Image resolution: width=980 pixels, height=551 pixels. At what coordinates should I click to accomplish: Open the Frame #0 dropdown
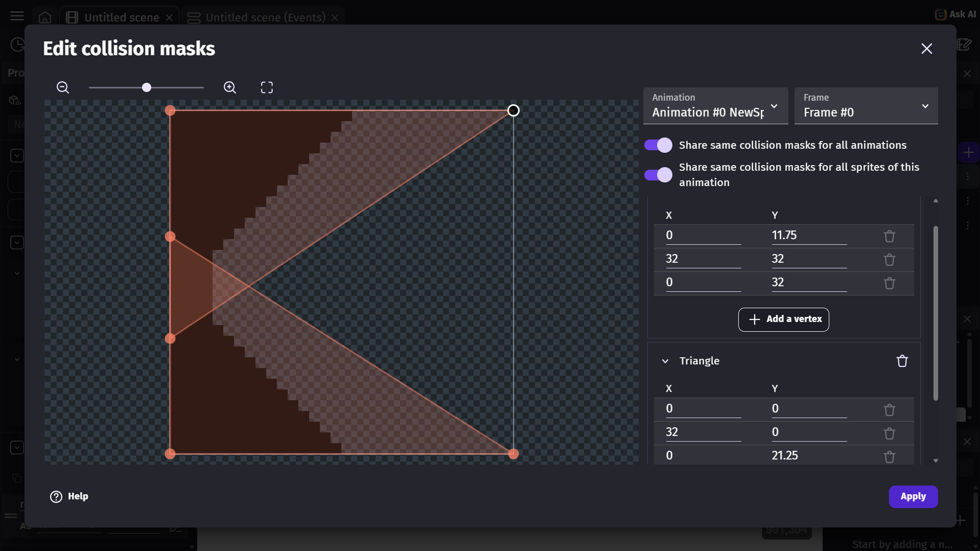(x=866, y=106)
